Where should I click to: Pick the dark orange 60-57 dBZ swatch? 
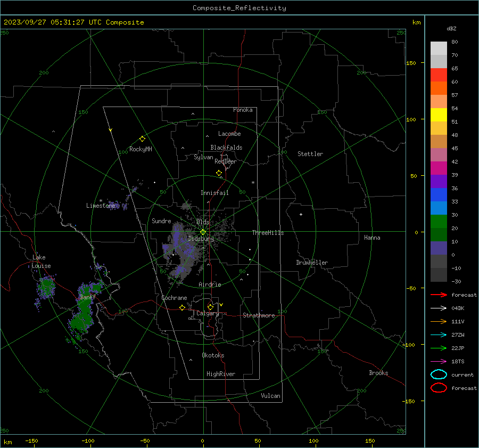point(439,88)
